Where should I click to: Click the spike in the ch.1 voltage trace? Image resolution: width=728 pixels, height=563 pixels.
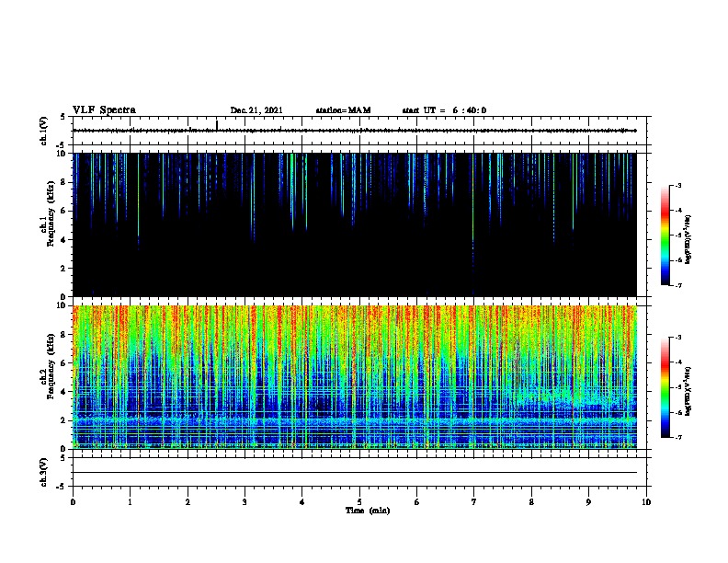(x=217, y=125)
